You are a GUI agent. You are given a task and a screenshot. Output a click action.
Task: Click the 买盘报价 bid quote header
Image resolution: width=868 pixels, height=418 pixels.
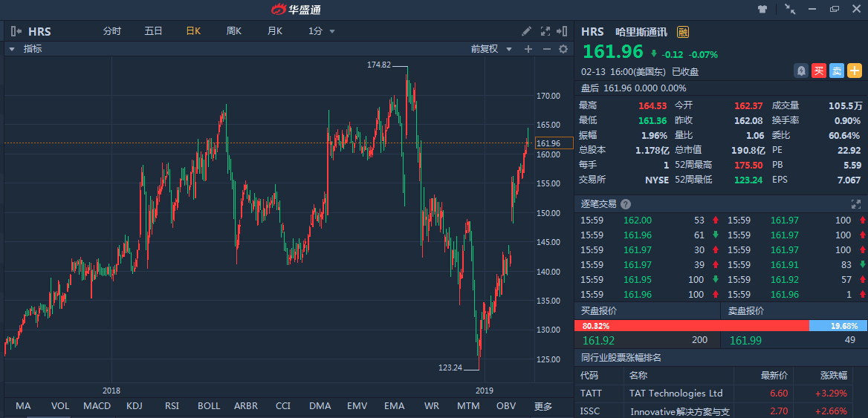pyautogui.click(x=599, y=311)
